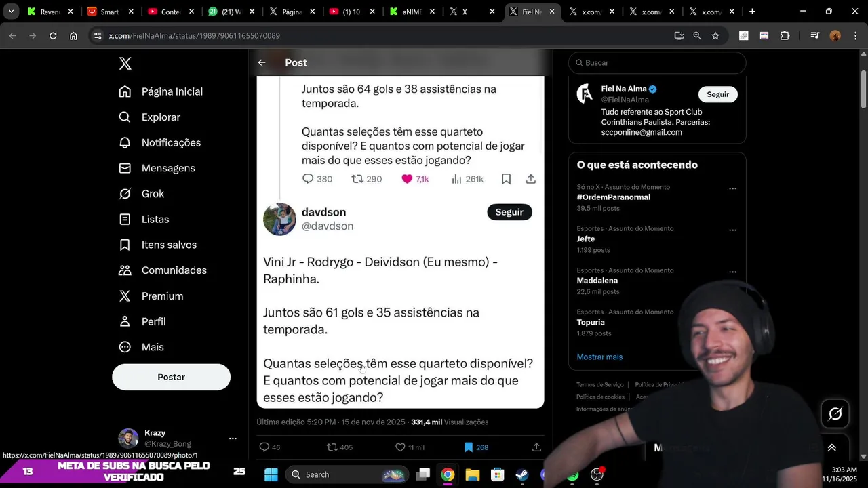Open a new browser tab
Screen dimensions: 868x488
coord(752,12)
